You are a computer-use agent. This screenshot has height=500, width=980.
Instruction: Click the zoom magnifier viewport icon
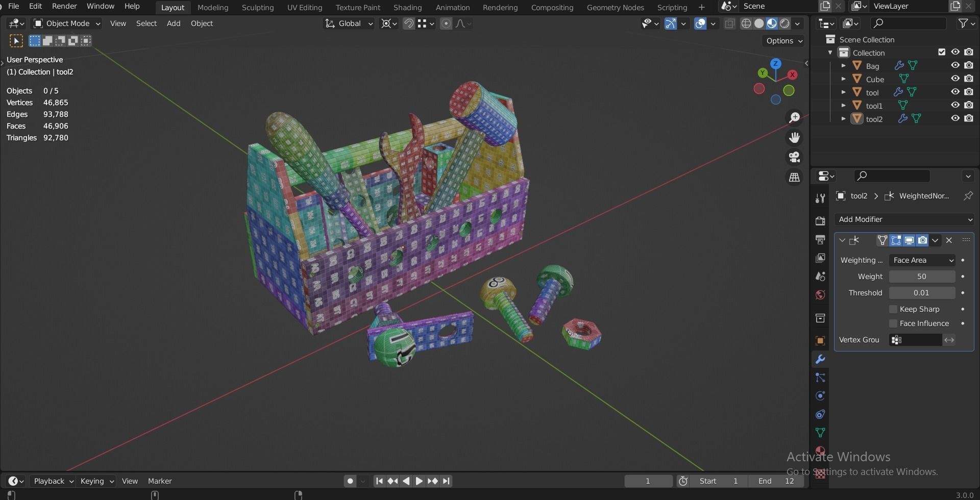(x=794, y=118)
